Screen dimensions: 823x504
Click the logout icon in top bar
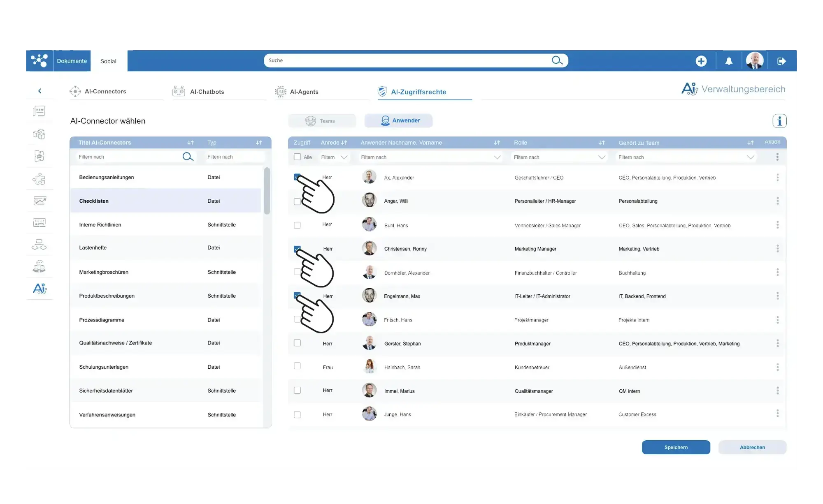[x=781, y=61]
